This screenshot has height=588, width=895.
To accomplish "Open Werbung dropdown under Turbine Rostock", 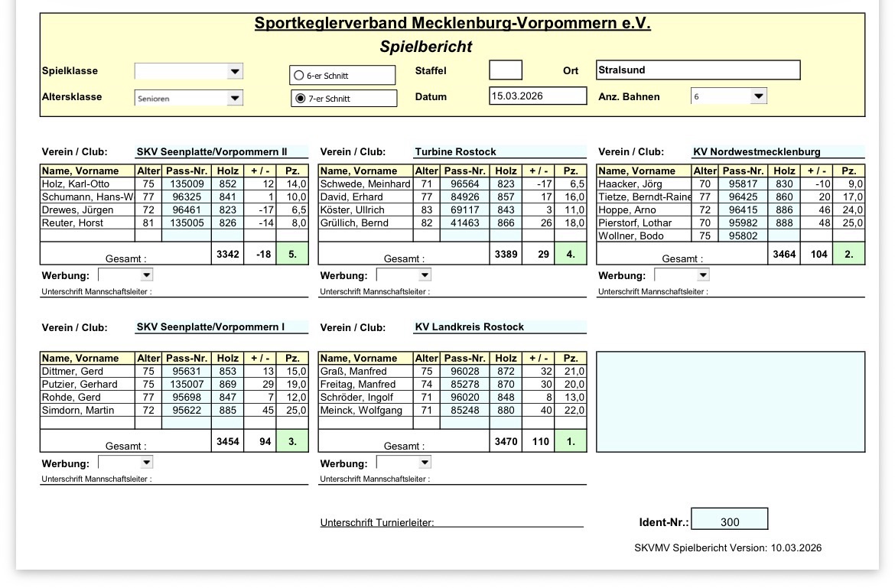I will click(x=425, y=275).
